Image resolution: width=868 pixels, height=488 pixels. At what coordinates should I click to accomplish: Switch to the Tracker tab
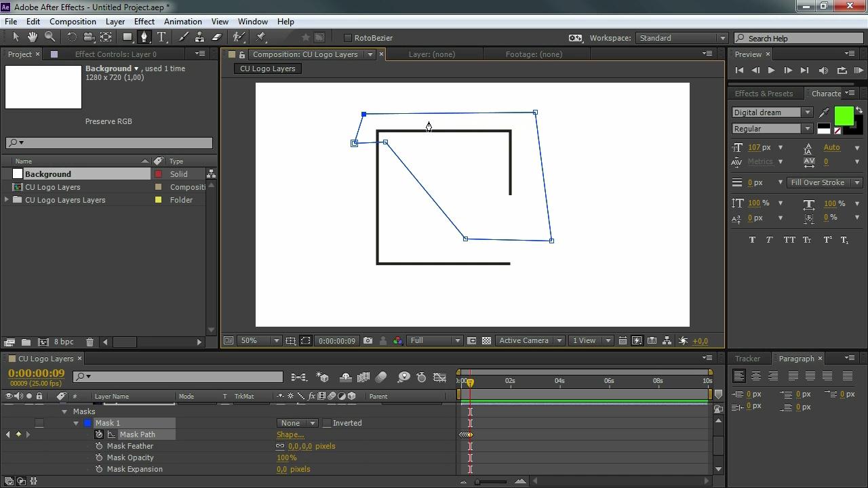point(747,359)
